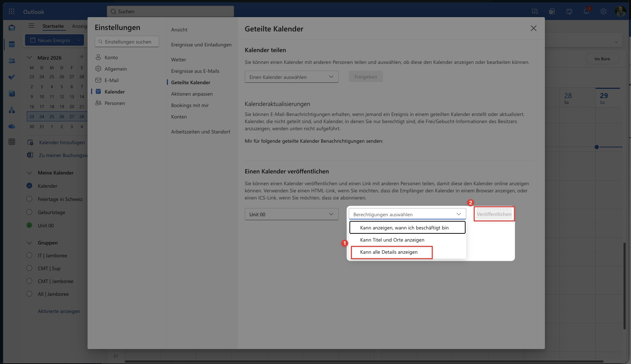The image size is (631, 364).
Task: Open the Bookings mit mir settings page
Action: coord(190,105)
